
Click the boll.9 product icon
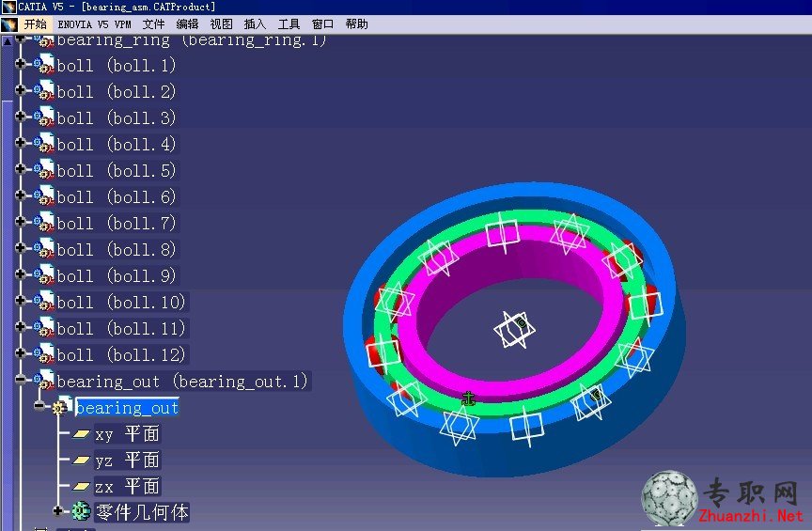44,276
